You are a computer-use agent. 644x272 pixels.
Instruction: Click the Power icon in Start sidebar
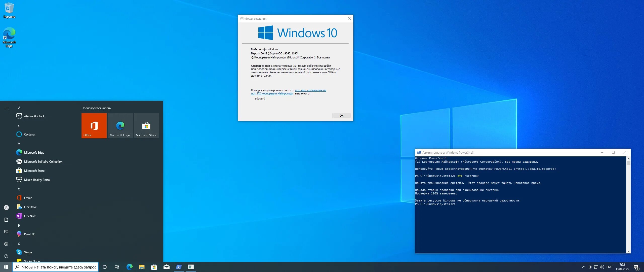click(x=6, y=256)
